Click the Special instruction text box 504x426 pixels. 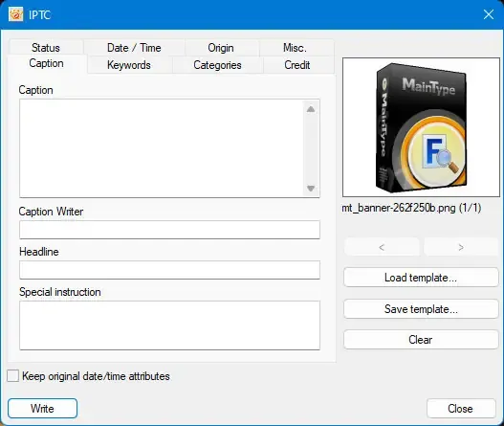[169, 325]
